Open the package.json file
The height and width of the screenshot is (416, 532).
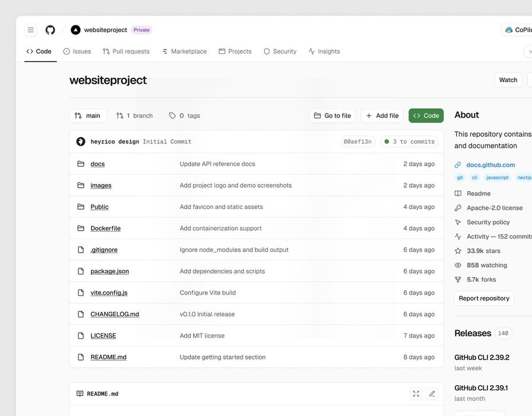pyautogui.click(x=110, y=271)
